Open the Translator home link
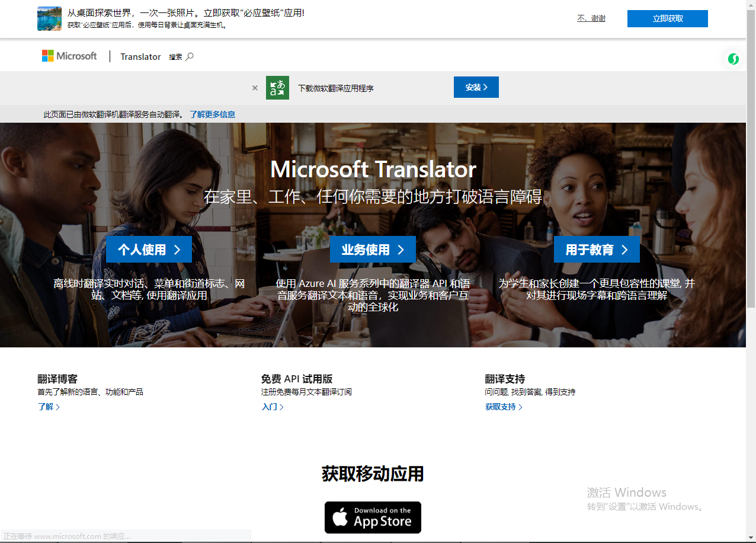The width and height of the screenshot is (756, 543). (x=140, y=57)
